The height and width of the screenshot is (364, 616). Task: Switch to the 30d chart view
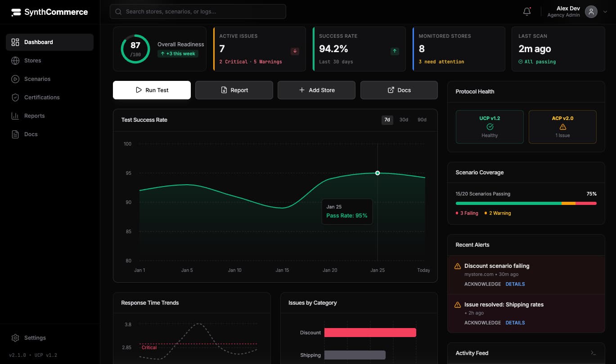pyautogui.click(x=404, y=120)
